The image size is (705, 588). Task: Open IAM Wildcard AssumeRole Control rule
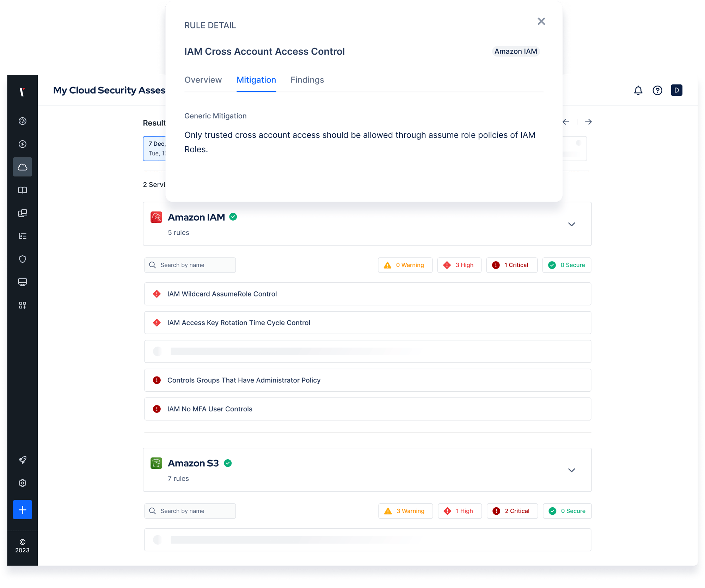[368, 294]
